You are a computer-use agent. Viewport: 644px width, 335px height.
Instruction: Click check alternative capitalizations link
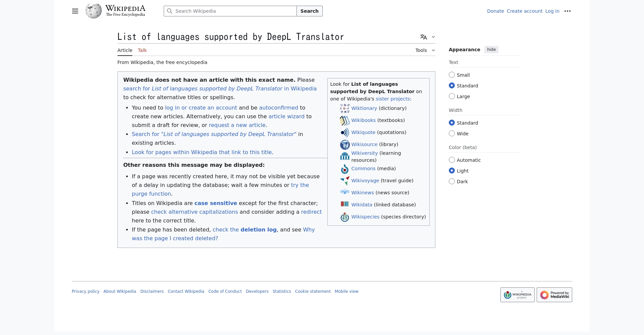coord(195,212)
